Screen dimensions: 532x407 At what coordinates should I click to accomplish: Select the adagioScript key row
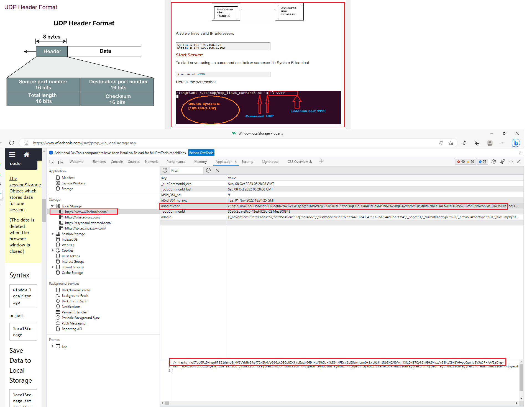click(342, 206)
